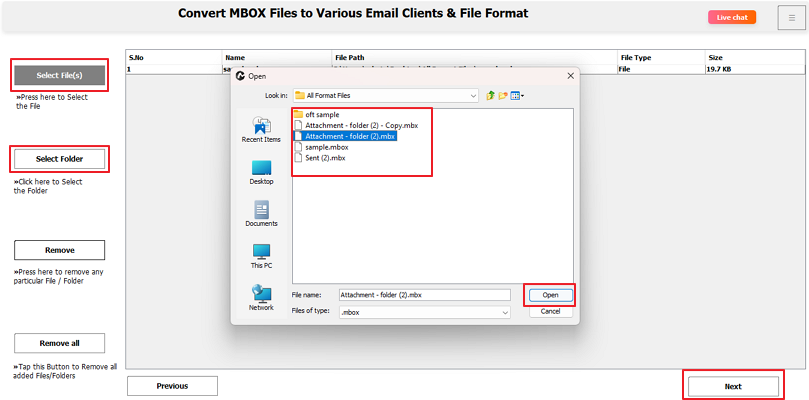Click the File name input field
Viewport: 809px width, 400px height.
point(425,295)
